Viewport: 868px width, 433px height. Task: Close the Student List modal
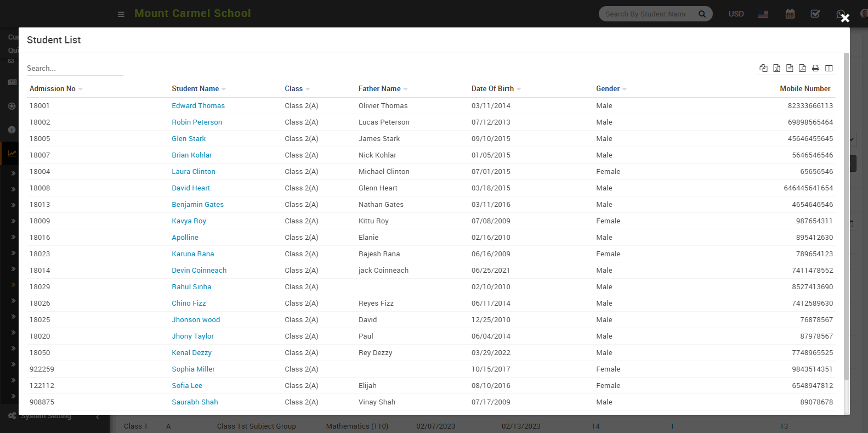[x=845, y=18]
